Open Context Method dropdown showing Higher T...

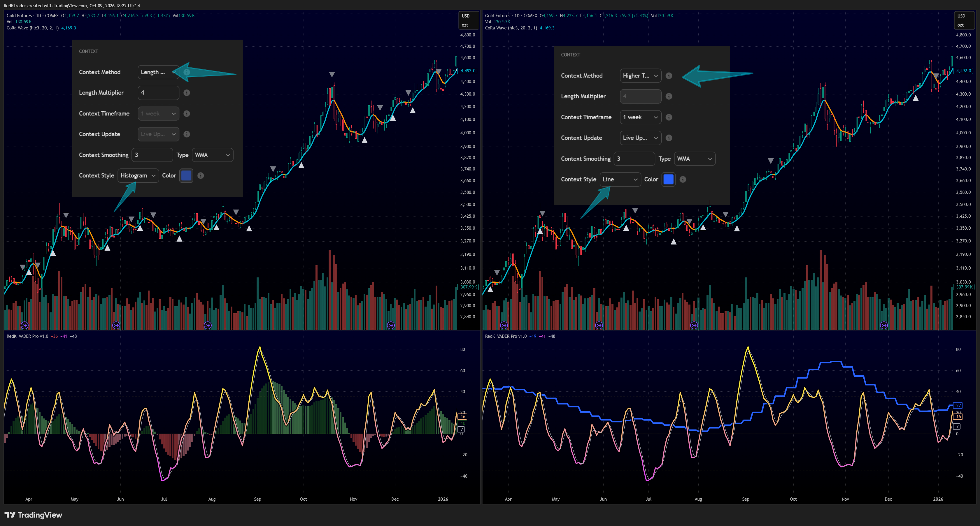point(640,76)
